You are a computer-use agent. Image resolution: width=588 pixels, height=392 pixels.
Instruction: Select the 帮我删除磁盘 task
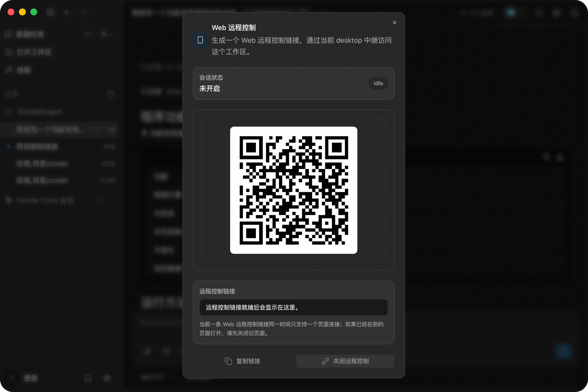pos(37,147)
